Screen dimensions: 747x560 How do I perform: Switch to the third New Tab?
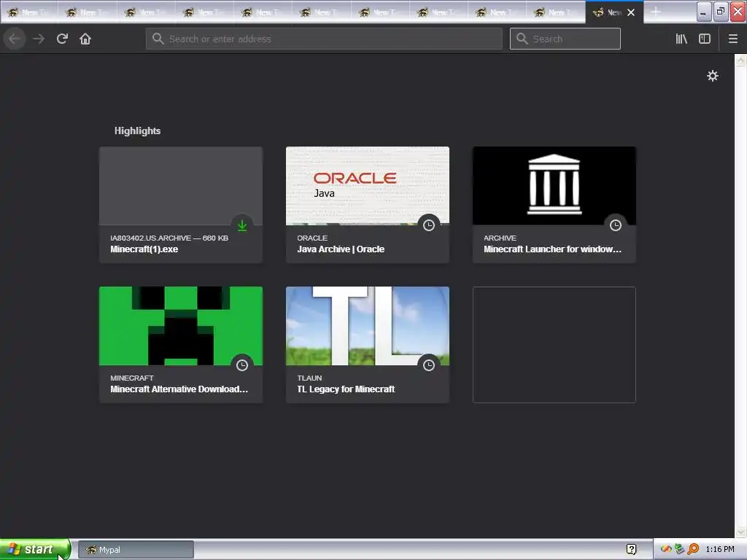(x=146, y=12)
